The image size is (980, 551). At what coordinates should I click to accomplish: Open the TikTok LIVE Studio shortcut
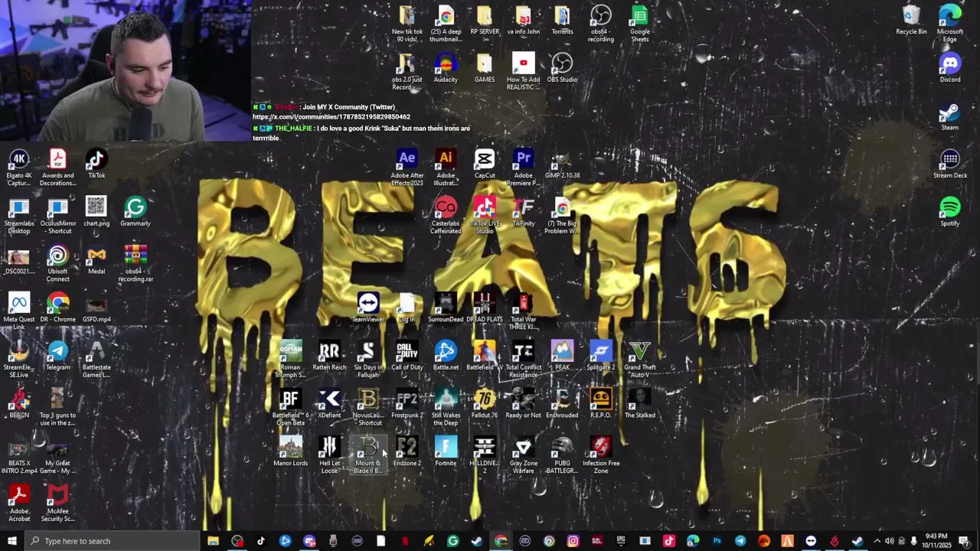click(485, 215)
